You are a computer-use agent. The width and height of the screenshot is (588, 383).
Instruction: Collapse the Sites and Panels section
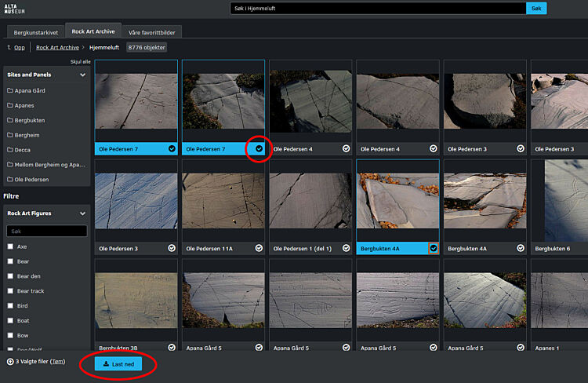(82, 75)
